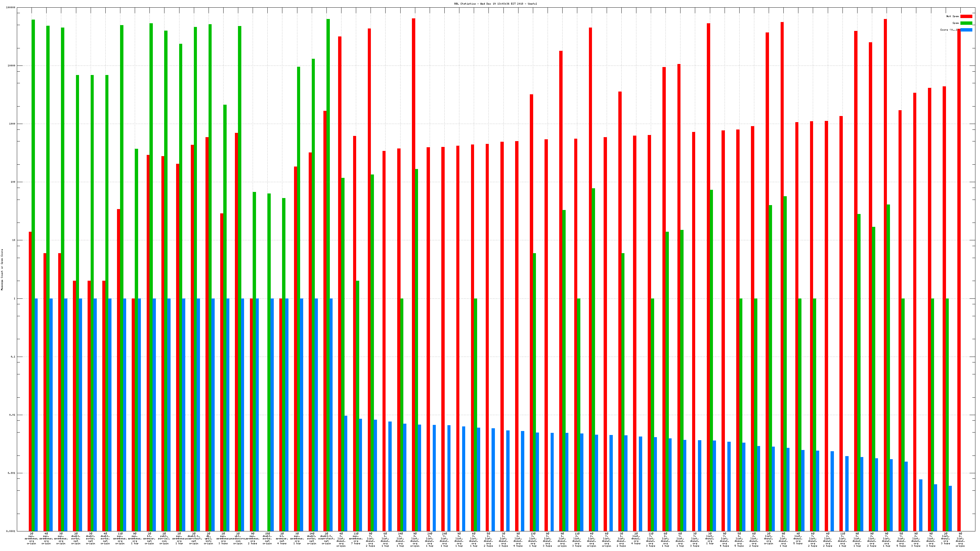
Task: Click the dnsbl-3.uceprotect.net origin x-axis label
Action: (x=326, y=538)
